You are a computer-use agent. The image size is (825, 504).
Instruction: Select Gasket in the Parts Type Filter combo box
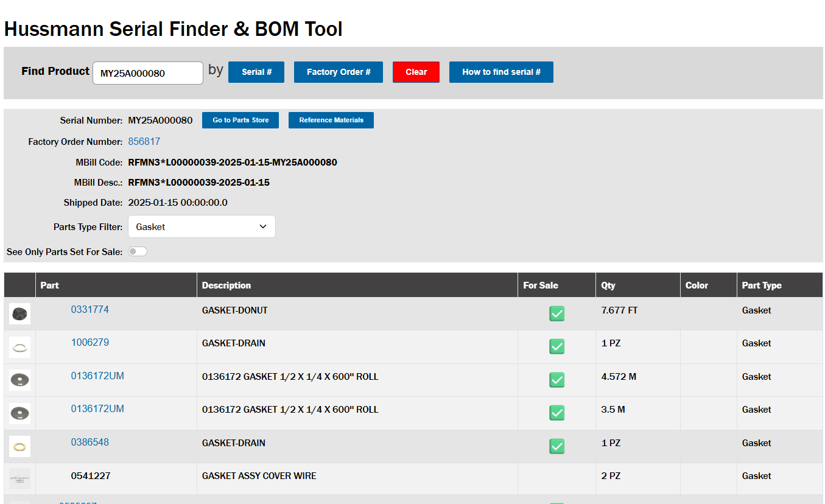(x=202, y=226)
